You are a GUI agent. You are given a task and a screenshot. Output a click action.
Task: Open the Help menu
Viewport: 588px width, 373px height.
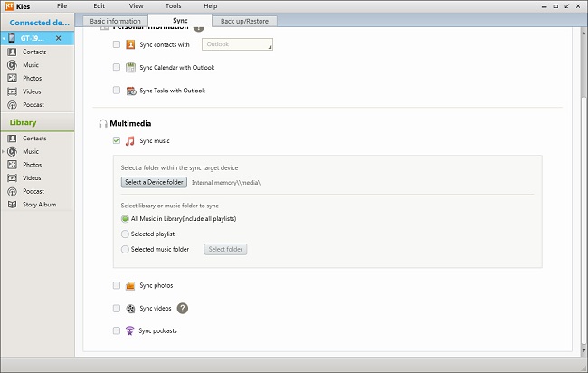[211, 6]
